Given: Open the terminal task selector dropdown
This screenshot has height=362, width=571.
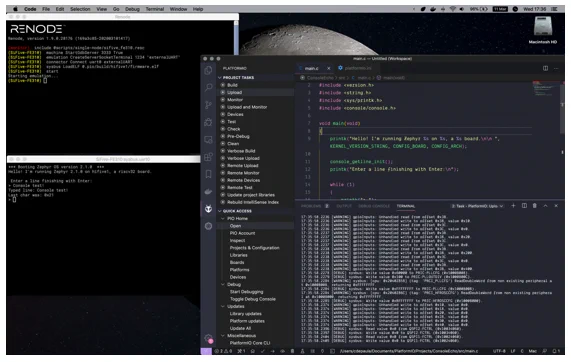Looking at the screenshot, I should pyautogui.click(x=477, y=206).
